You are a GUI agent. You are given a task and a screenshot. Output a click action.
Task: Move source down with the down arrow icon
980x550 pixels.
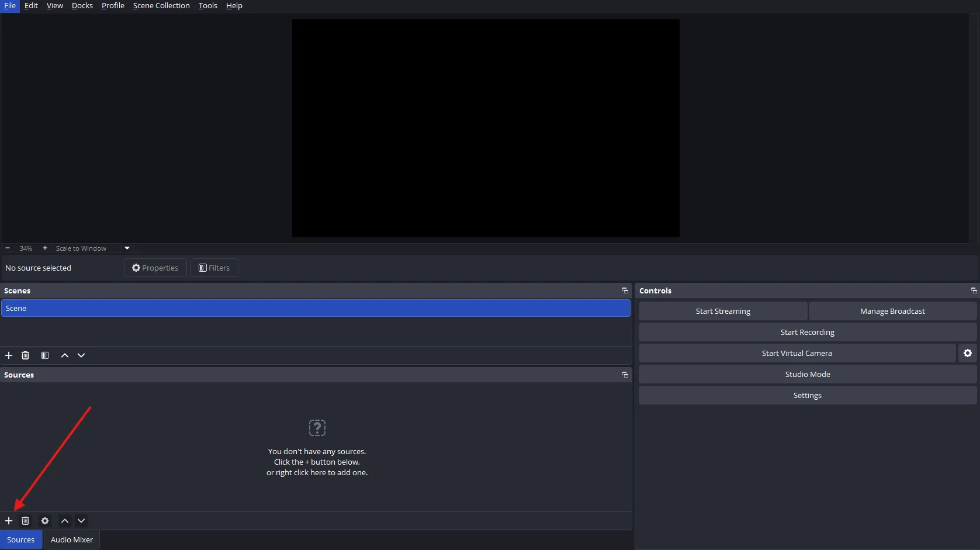pos(81,521)
